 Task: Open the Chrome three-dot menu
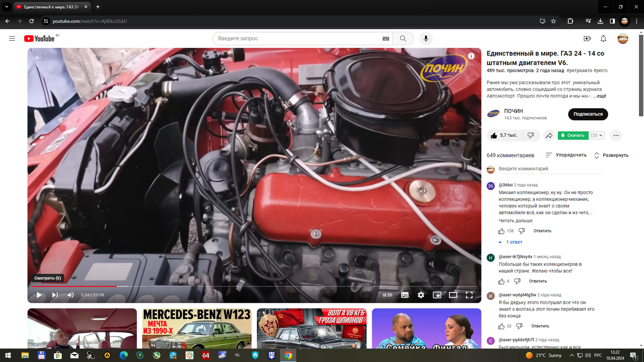click(x=636, y=21)
